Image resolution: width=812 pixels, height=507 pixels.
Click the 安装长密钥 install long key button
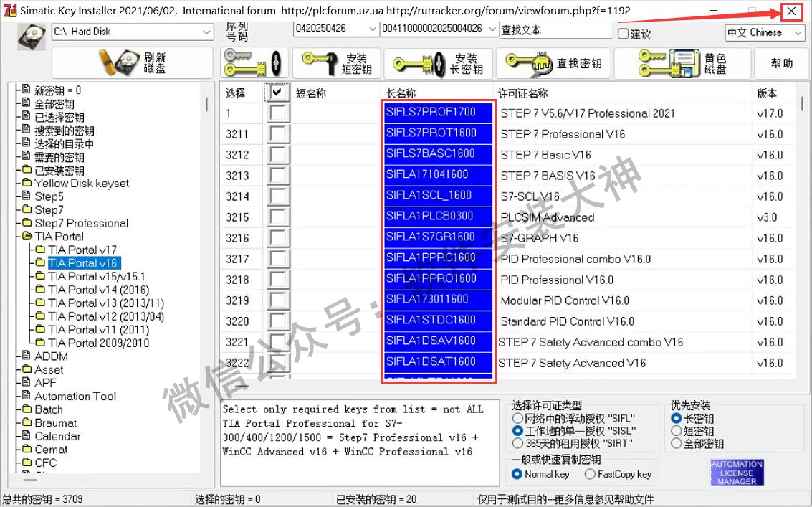click(x=438, y=62)
